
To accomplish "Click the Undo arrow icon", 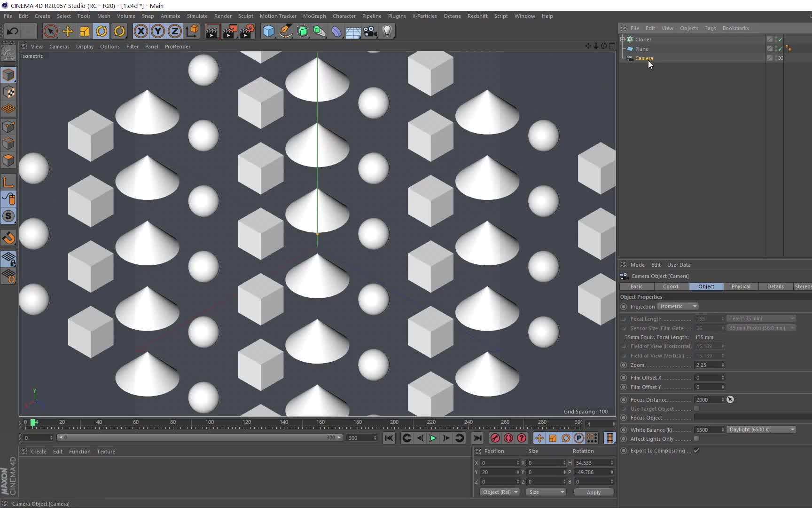I will pyautogui.click(x=13, y=32).
